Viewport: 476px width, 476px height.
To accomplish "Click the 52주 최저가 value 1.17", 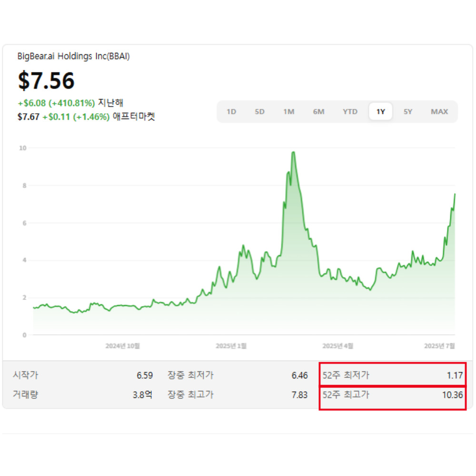I will [455, 376].
